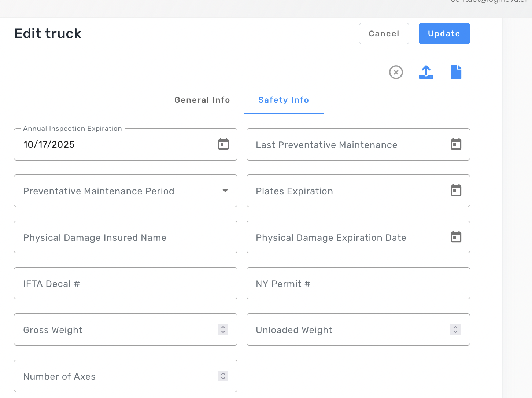Open Last Preventative Maintenance calendar icon
This screenshot has height=398, width=532.
pyautogui.click(x=456, y=144)
